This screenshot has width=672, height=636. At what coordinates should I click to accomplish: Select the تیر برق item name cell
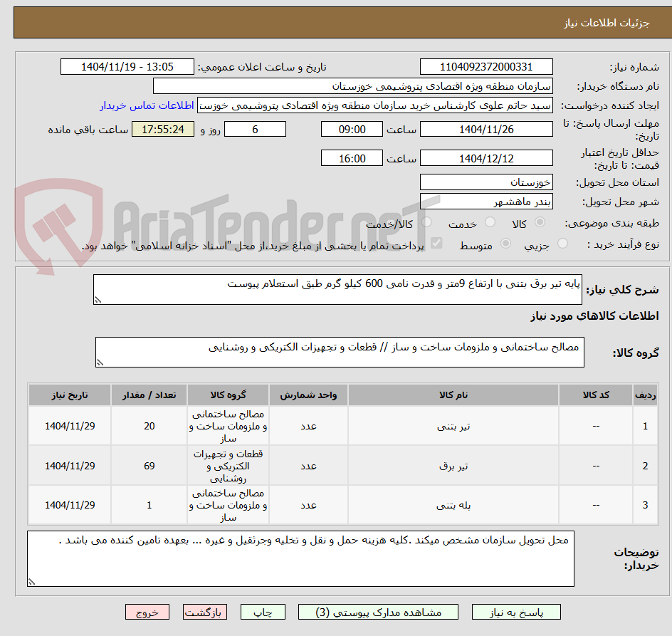tap(453, 466)
